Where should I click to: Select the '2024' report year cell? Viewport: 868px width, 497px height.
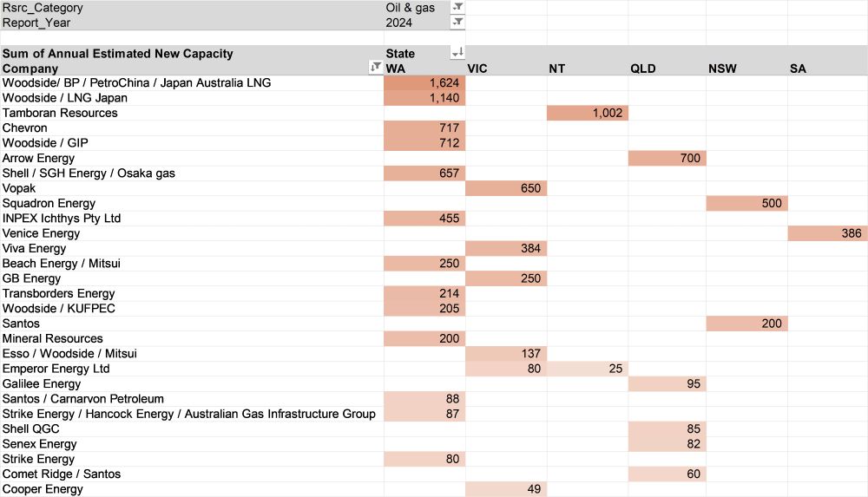pyautogui.click(x=418, y=23)
